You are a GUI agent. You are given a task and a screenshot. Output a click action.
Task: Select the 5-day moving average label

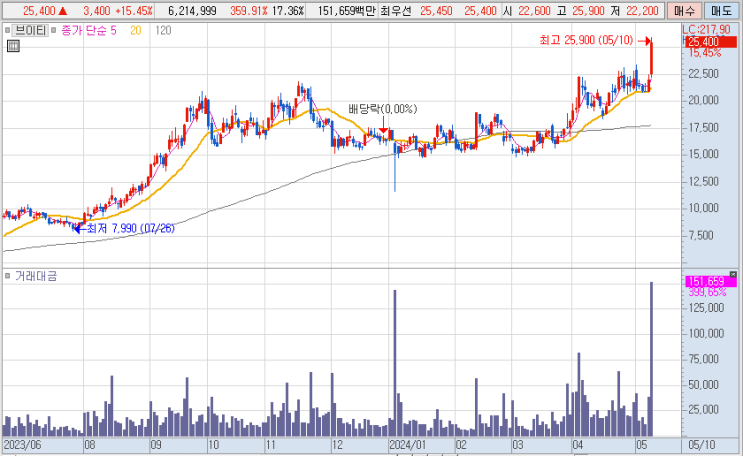(x=113, y=31)
